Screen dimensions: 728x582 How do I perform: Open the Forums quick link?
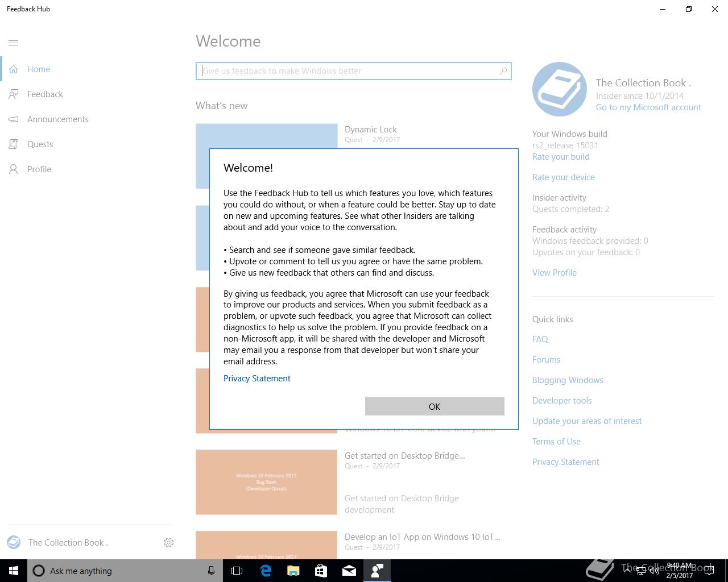click(x=546, y=360)
